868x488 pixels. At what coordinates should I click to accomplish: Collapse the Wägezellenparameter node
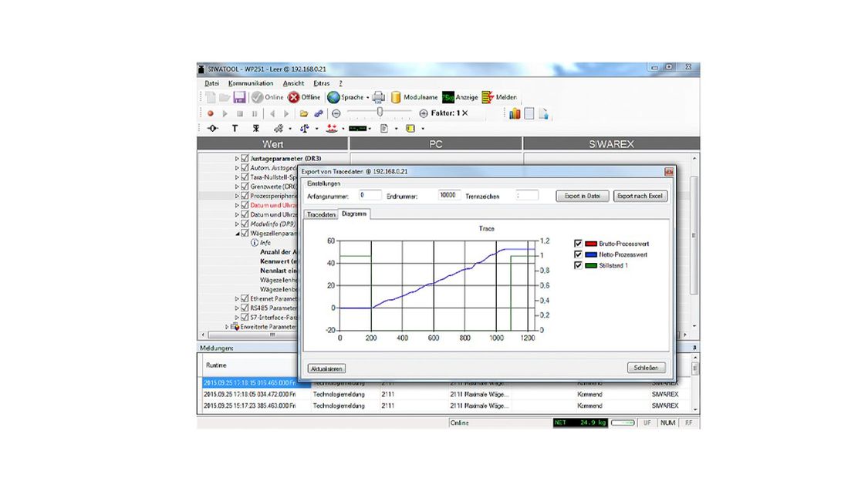[237, 234]
